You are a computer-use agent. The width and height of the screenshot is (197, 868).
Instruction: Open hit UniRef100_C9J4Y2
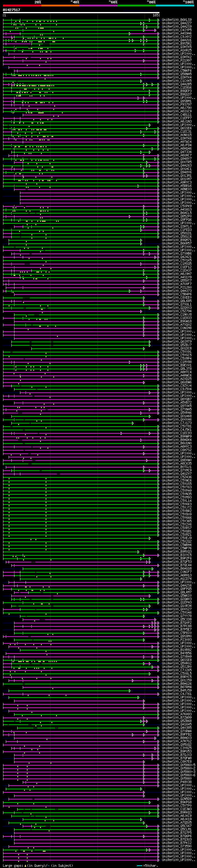pos(177,37)
